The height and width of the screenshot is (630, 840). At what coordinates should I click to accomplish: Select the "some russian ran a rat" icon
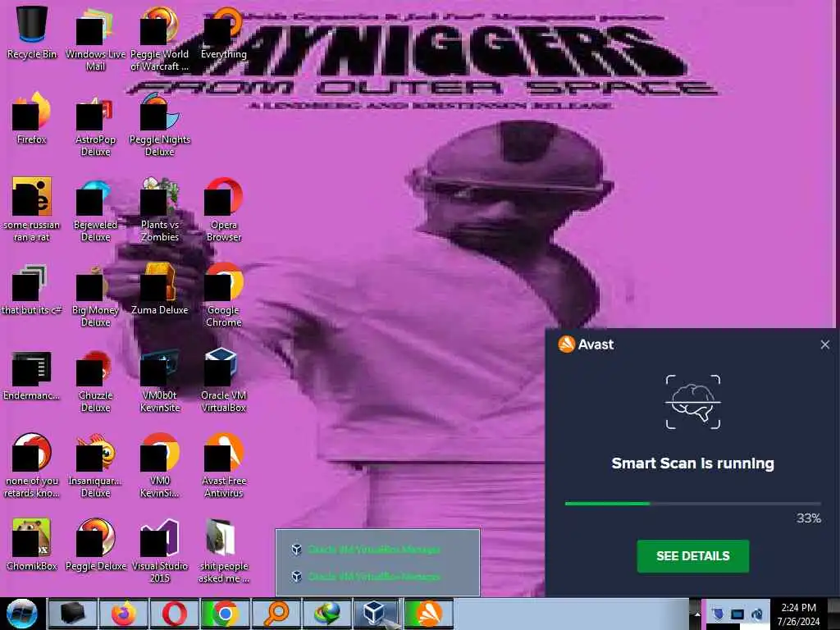tap(32, 209)
